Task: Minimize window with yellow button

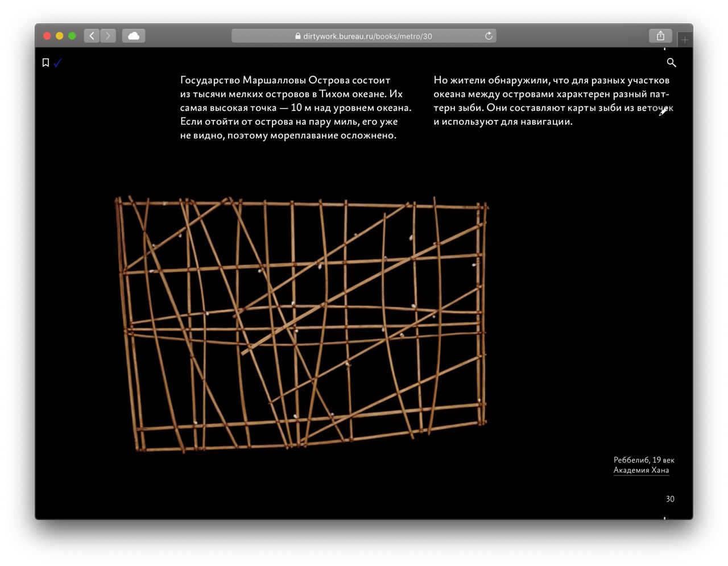Action: point(60,36)
